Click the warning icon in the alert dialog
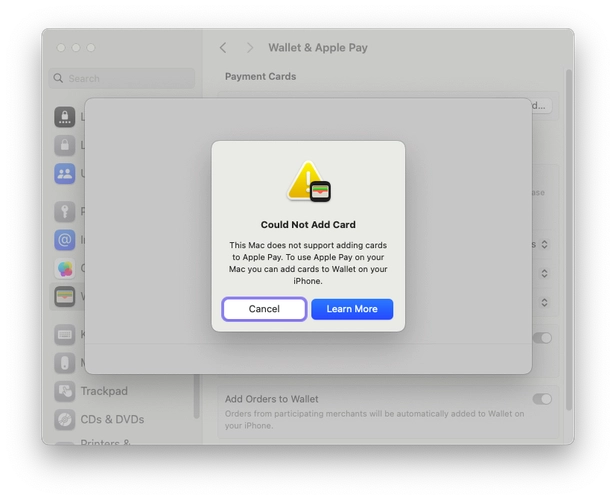 pyautogui.click(x=307, y=181)
